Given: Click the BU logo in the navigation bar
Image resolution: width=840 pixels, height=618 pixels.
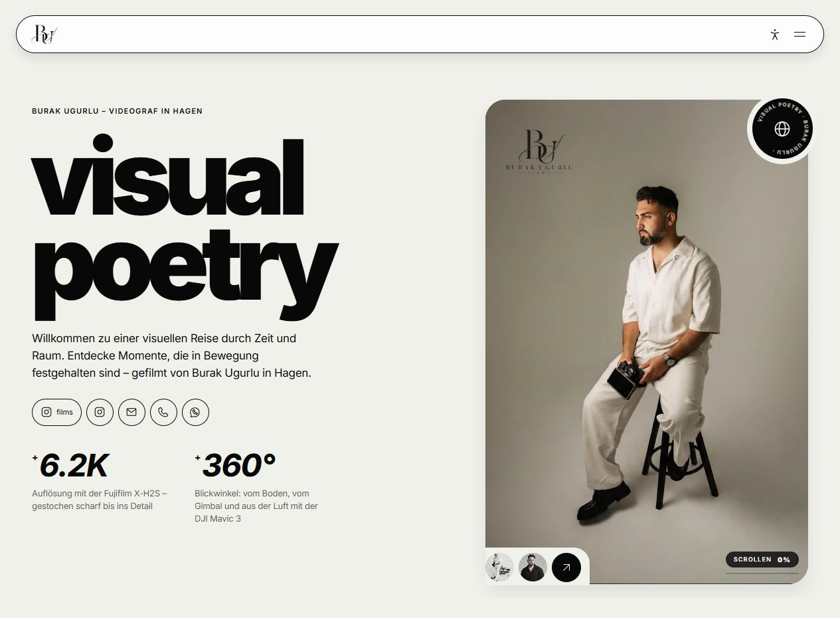Looking at the screenshot, I should (45, 34).
